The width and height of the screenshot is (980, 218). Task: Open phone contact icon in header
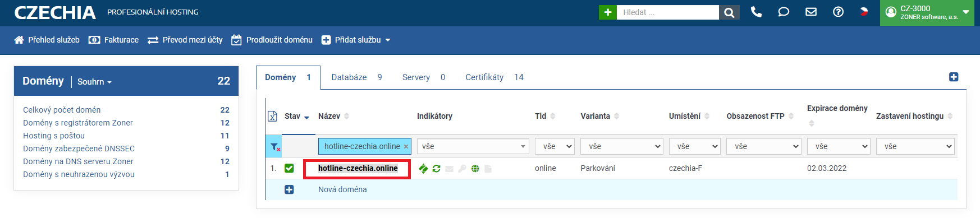click(x=756, y=12)
